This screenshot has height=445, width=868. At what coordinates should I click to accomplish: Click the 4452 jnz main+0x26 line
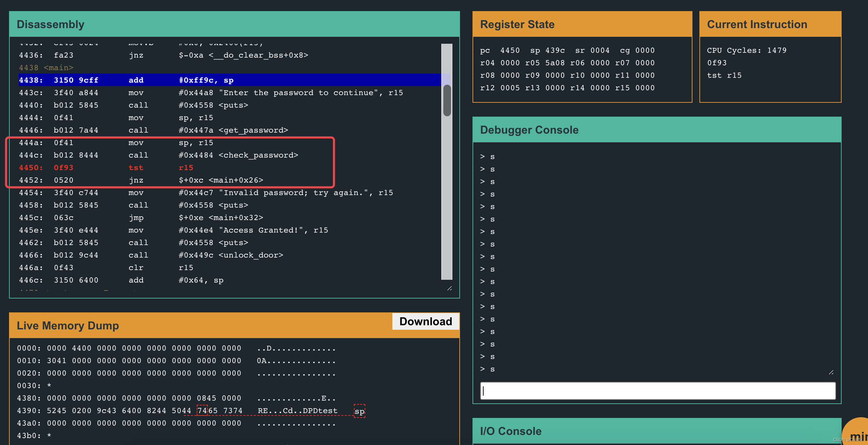click(141, 180)
